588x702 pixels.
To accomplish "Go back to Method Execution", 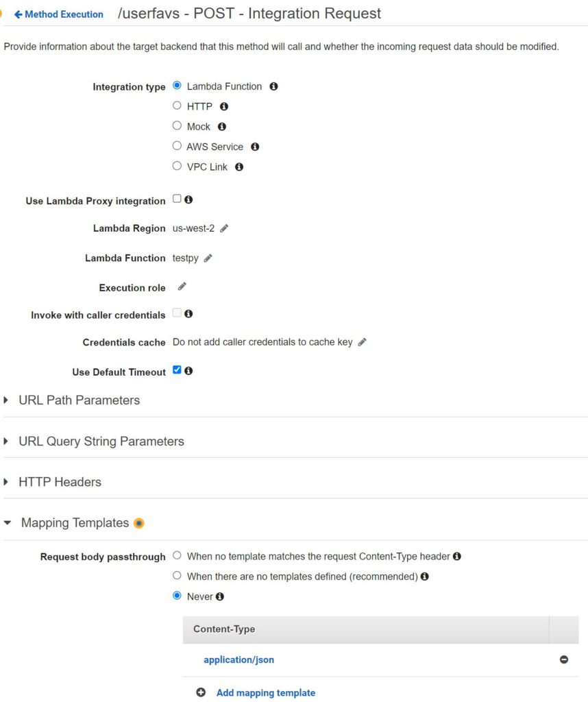I will [x=59, y=14].
